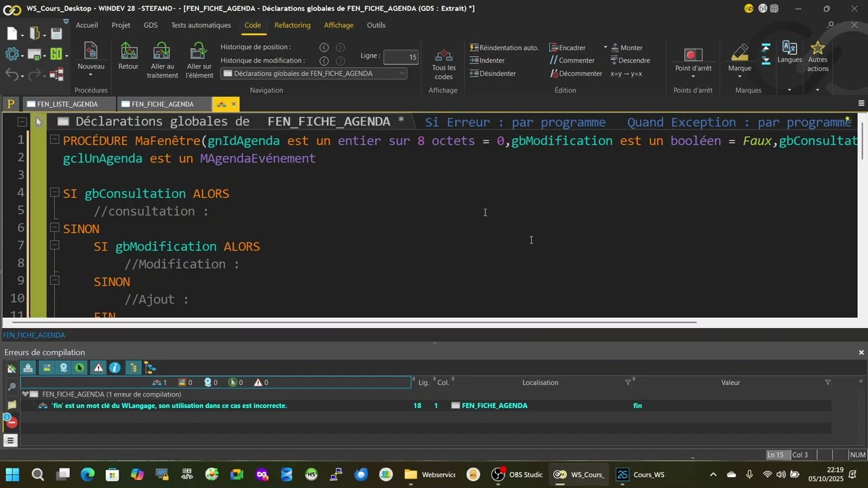
Task: Click the save diskette icon
Action: coord(57,34)
